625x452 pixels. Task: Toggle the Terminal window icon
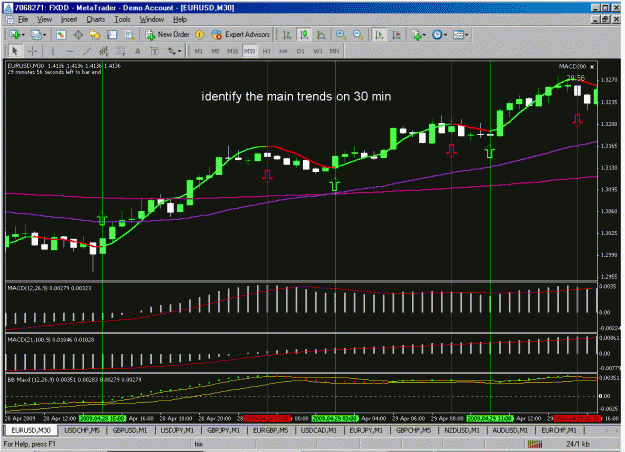tap(112, 35)
